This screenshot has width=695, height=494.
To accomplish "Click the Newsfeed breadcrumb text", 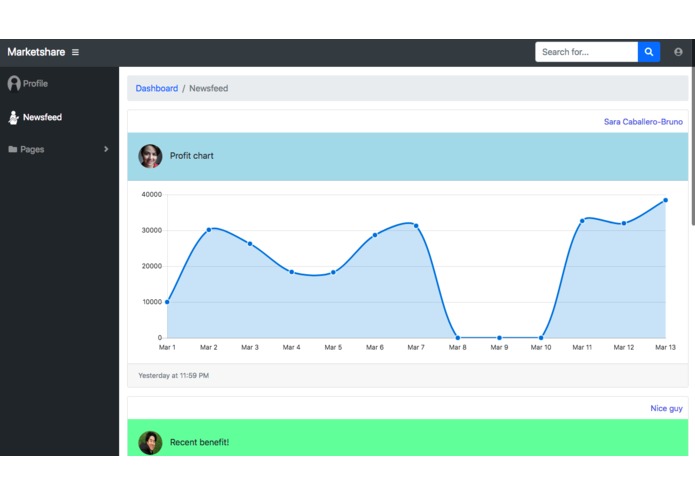I will pos(208,88).
